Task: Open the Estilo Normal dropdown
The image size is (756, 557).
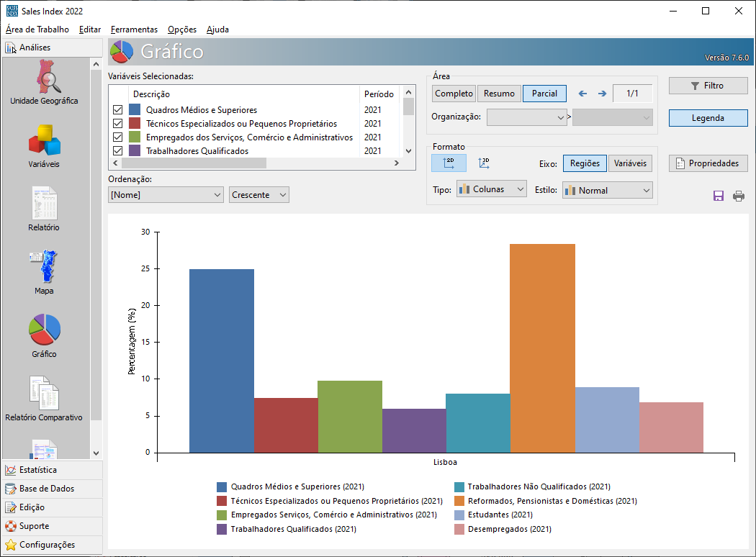Action: point(607,190)
